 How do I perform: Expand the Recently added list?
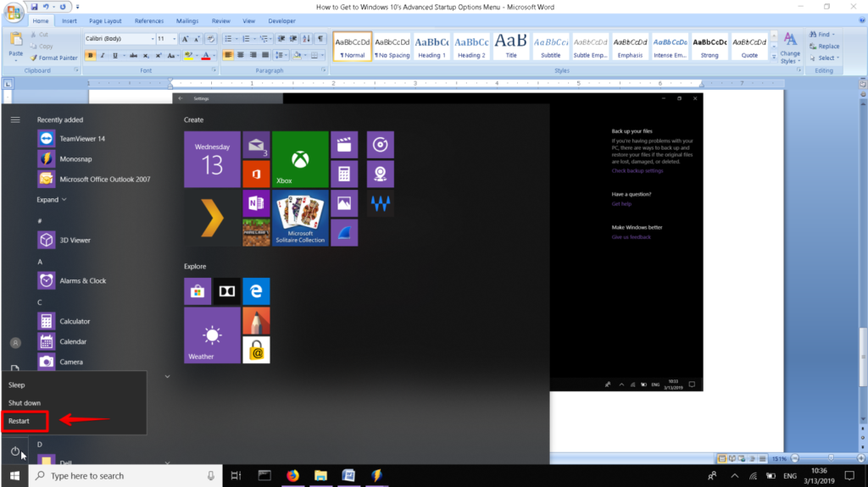(x=52, y=200)
